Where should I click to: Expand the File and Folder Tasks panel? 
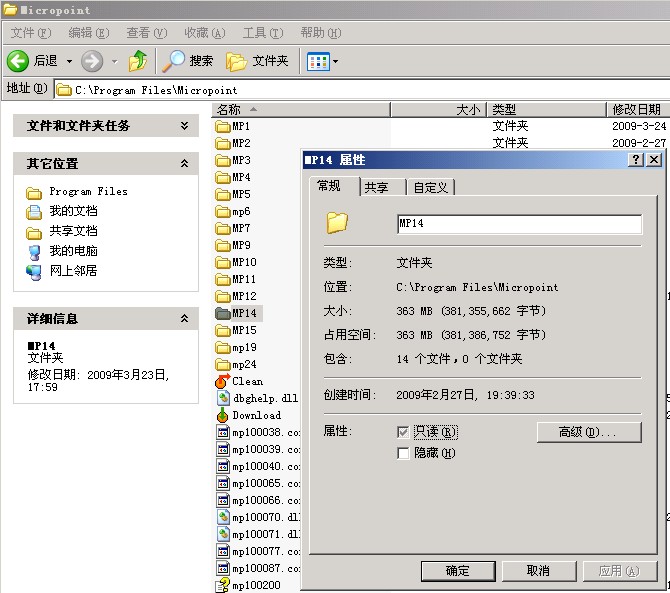tap(184, 126)
